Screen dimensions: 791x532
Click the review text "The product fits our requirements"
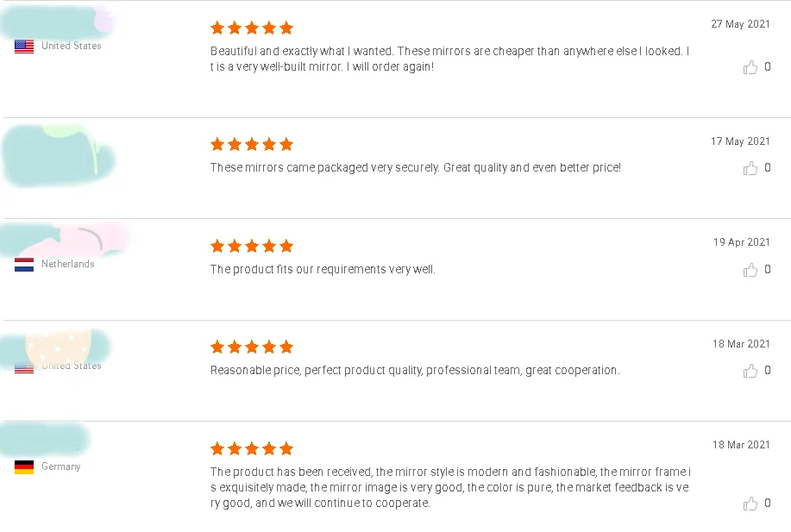[x=323, y=269]
